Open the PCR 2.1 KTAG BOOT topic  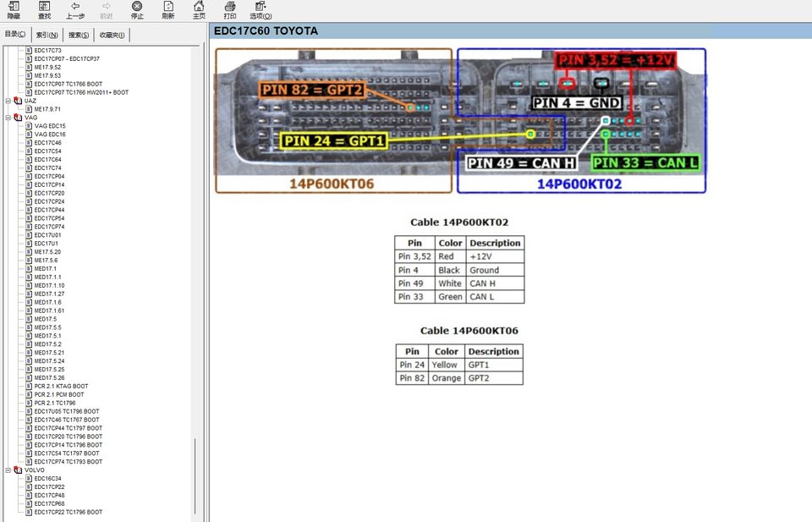pos(61,386)
